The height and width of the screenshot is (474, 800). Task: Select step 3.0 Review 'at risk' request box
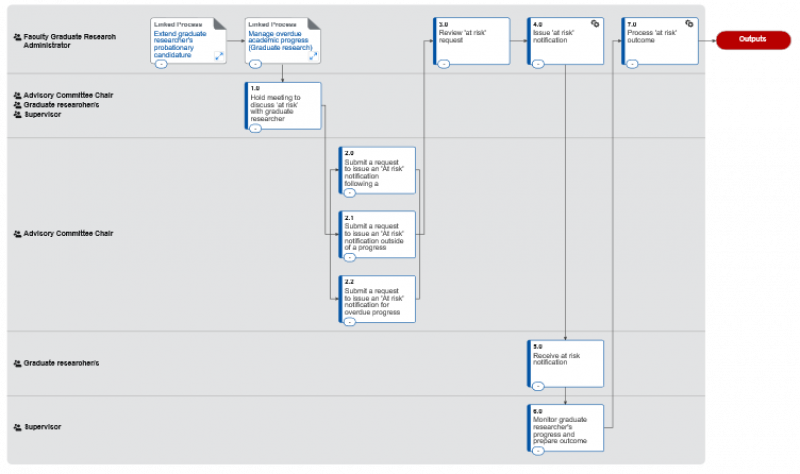point(471,41)
